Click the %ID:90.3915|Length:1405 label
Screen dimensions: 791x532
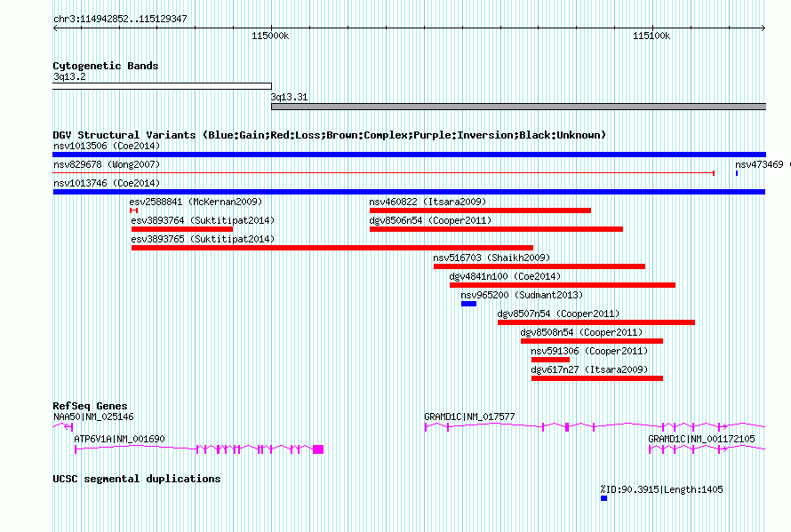(661, 489)
